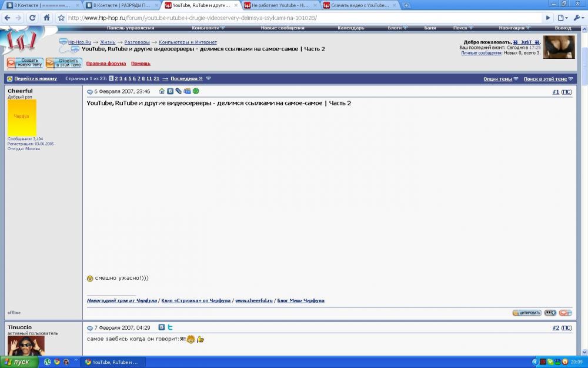Expand the Блоги dropdown menu
This screenshot has width=588, height=368.
397,28
